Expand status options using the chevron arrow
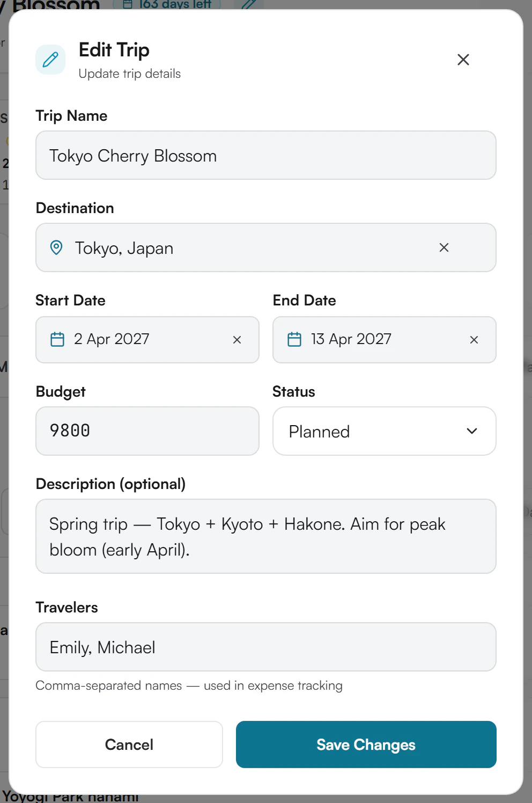 pos(472,431)
